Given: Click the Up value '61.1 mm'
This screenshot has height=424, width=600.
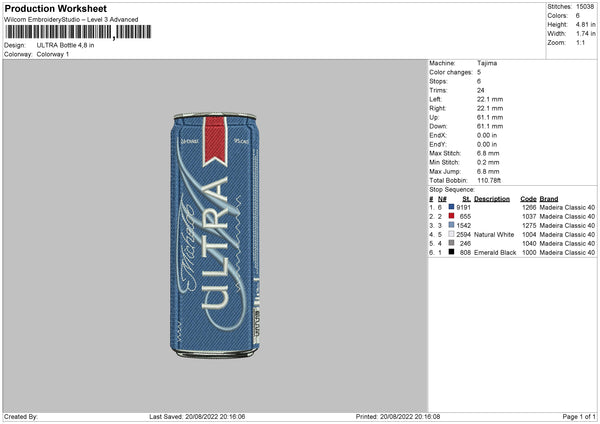Looking at the screenshot, I should pos(490,117).
